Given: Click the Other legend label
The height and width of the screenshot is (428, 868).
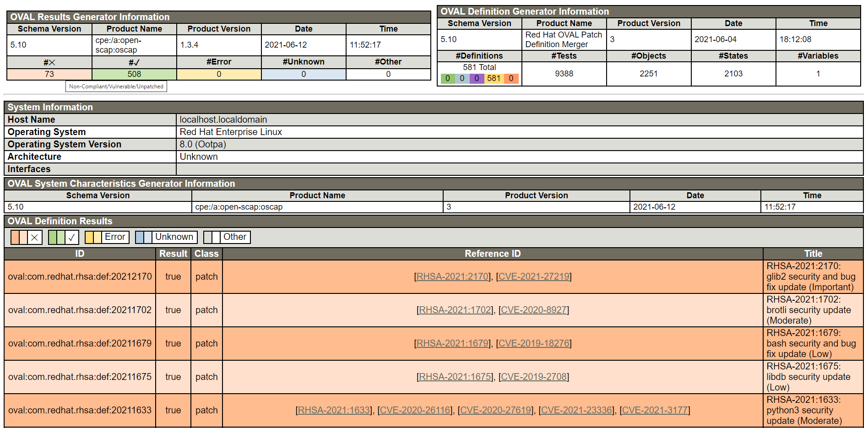Looking at the screenshot, I should (235, 237).
